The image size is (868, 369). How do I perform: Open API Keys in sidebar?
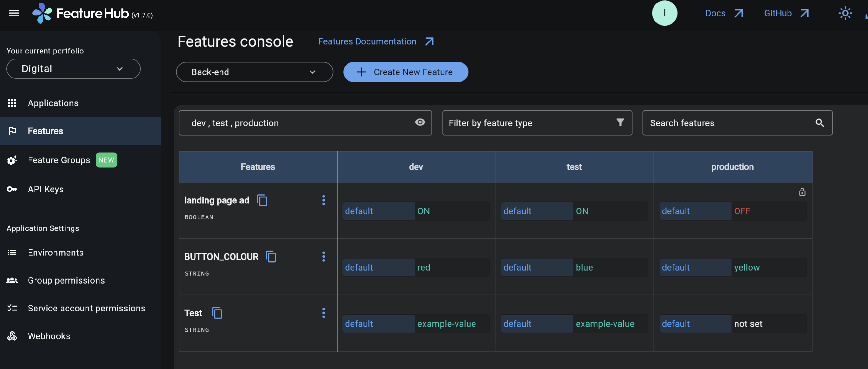[x=46, y=189]
